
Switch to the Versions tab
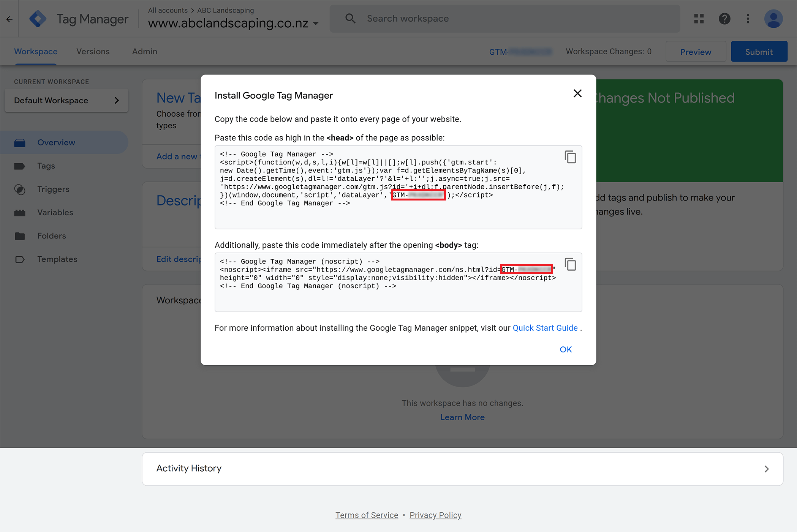[x=93, y=52]
